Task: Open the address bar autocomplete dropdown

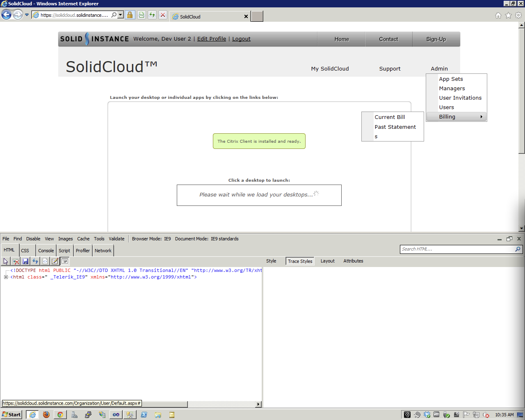Action: 121,15
